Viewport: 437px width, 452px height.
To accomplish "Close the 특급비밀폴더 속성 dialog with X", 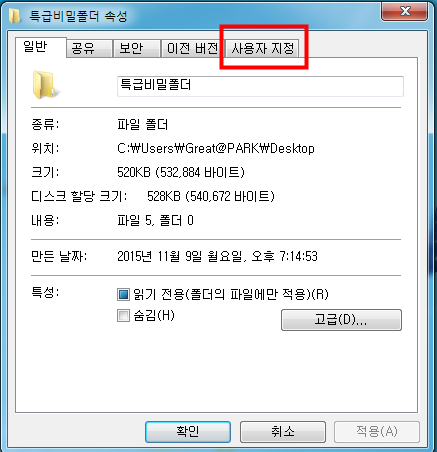I will [x=405, y=11].
